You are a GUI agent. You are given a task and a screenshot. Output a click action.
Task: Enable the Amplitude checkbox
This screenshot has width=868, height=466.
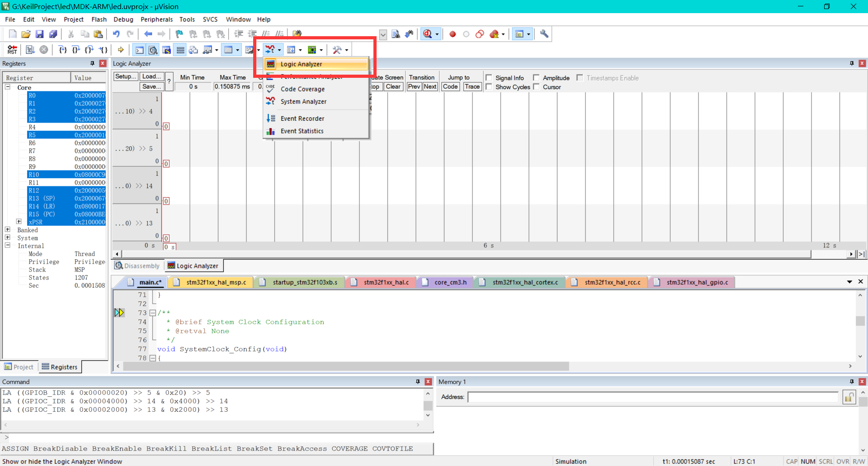[x=536, y=78]
